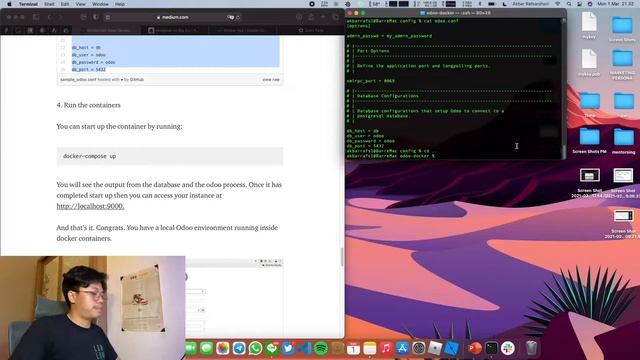Open the Edit menu
640x360 pixels.
click(x=65, y=4)
